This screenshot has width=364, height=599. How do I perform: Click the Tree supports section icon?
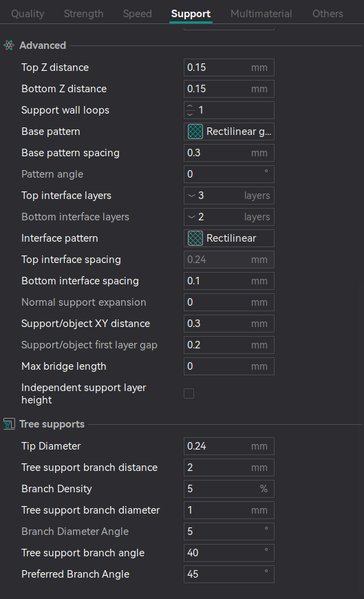9,424
